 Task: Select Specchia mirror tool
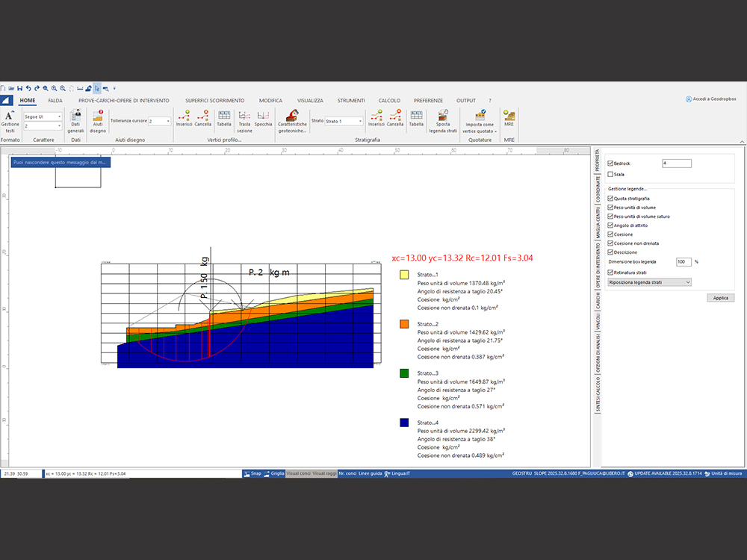point(263,119)
